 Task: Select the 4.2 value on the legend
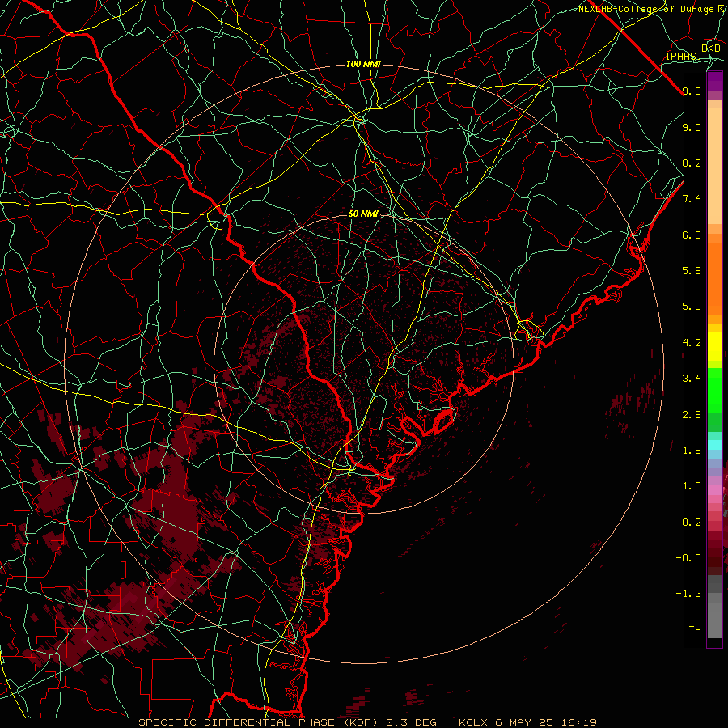692,343
